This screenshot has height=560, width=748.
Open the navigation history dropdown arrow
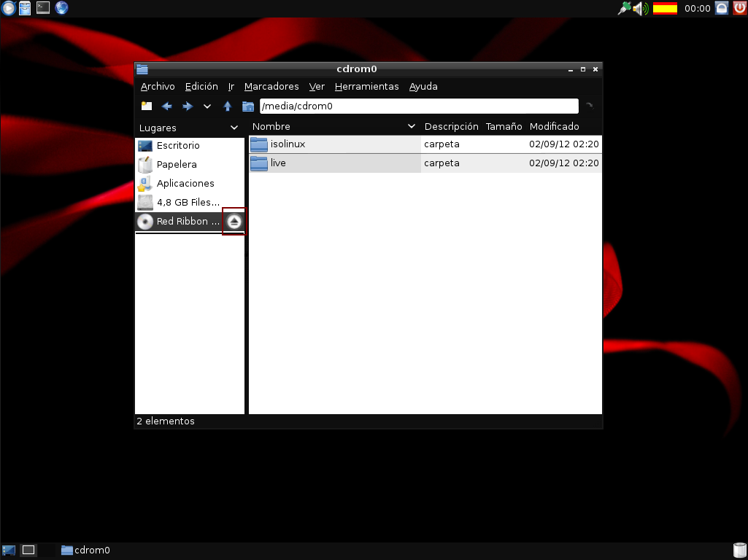(x=207, y=106)
